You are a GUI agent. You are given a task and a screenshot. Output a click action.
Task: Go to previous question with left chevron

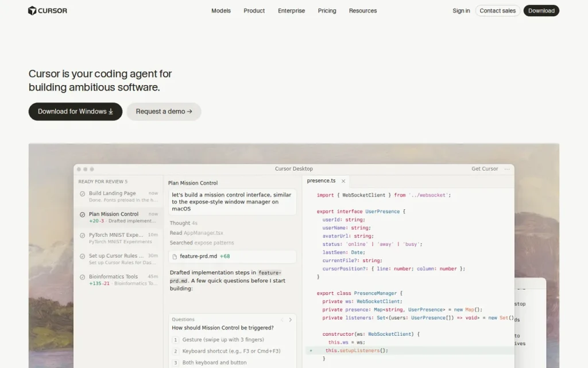point(282,320)
